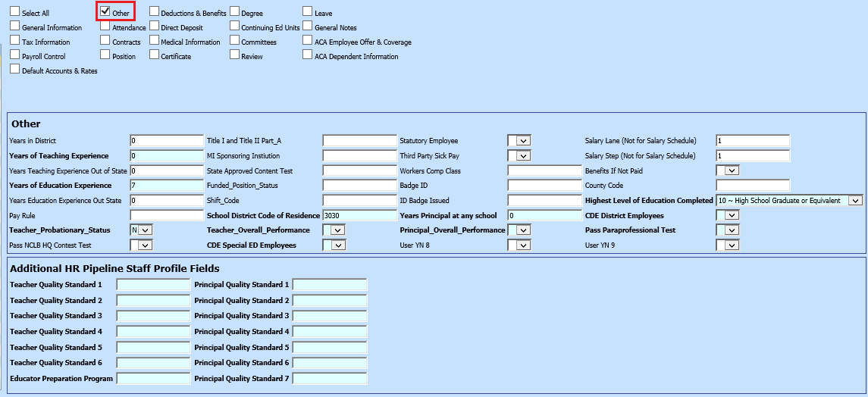Check the ACA Dependent Information box
Image resolution: width=868 pixels, height=397 pixels.
(308, 55)
